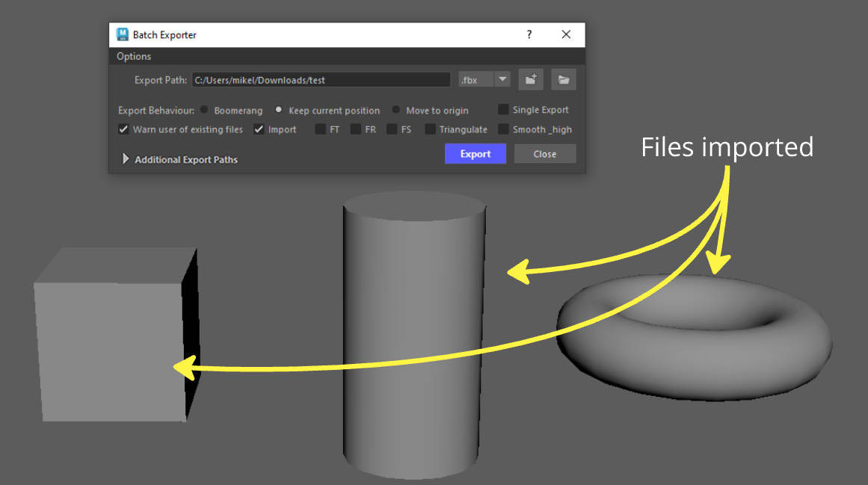Click the help question mark icon
This screenshot has width=868, height=485.
(529, 34)
